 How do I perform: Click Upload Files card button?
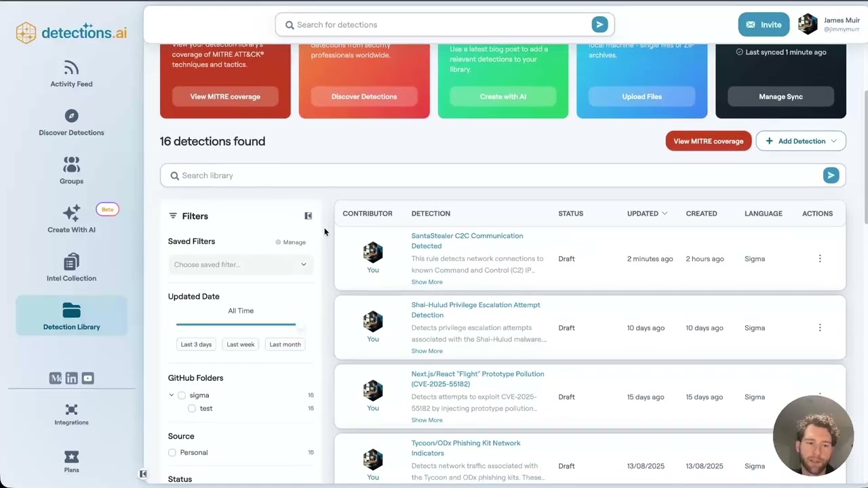point(642,96)
